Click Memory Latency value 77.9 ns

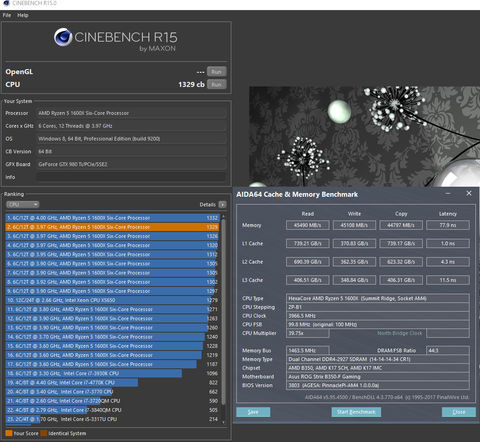[448, 225]
